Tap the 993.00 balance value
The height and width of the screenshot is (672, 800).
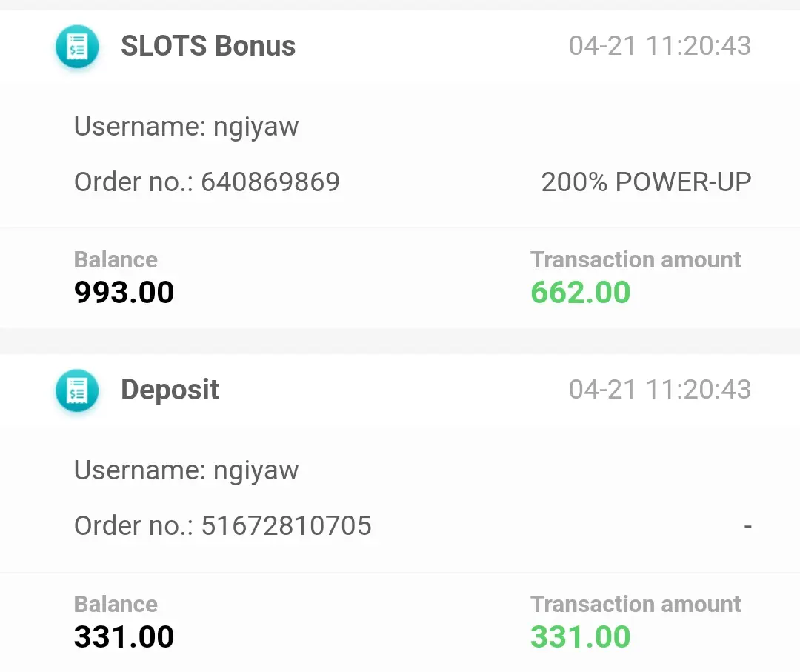point(124,293)
